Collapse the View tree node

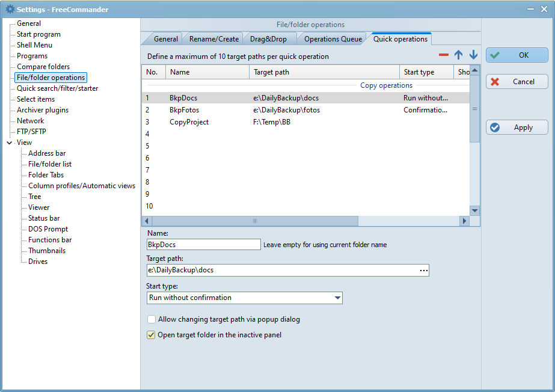(9, 142)
